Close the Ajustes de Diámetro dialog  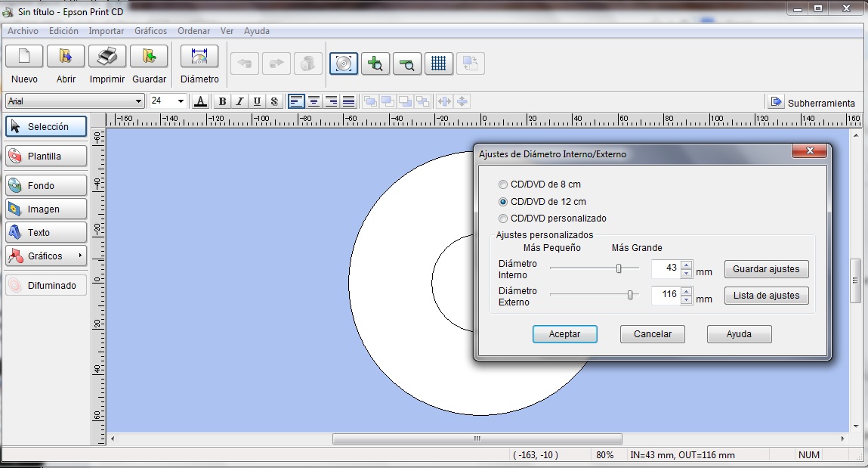click(810, 150)
